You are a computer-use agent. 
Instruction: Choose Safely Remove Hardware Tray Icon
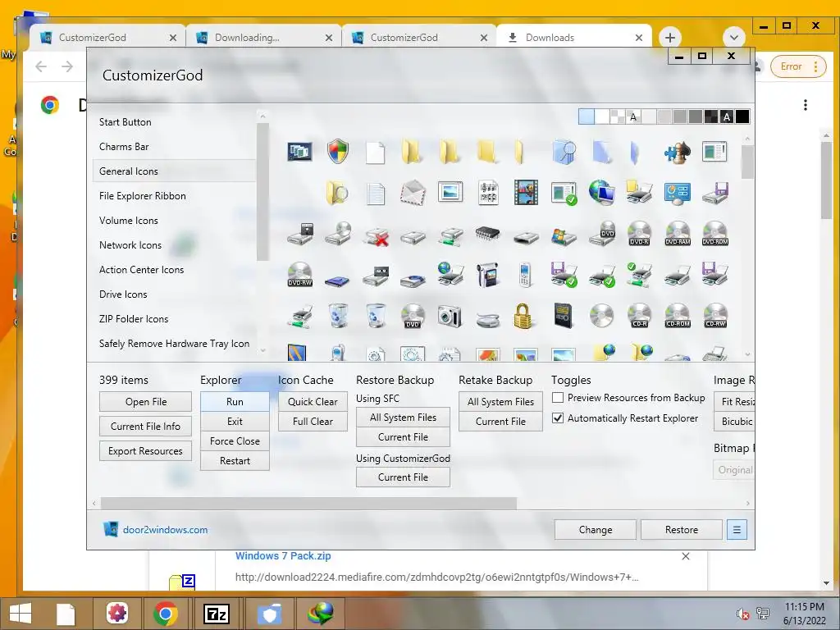point(174,344)
